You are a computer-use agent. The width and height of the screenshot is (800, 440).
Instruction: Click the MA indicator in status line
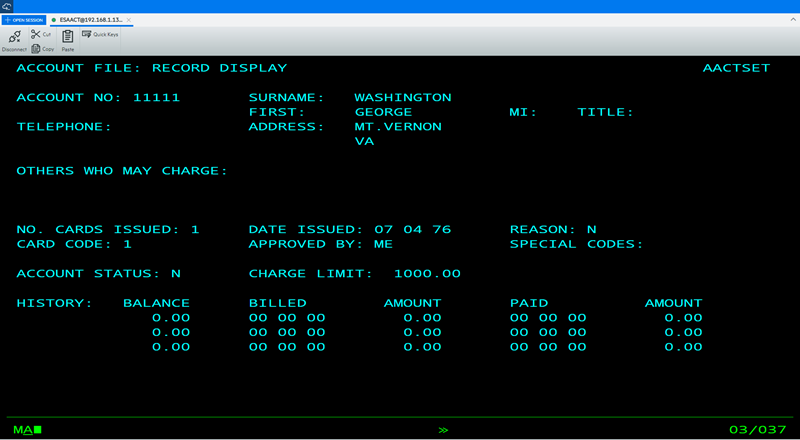(x=22, y=430)
